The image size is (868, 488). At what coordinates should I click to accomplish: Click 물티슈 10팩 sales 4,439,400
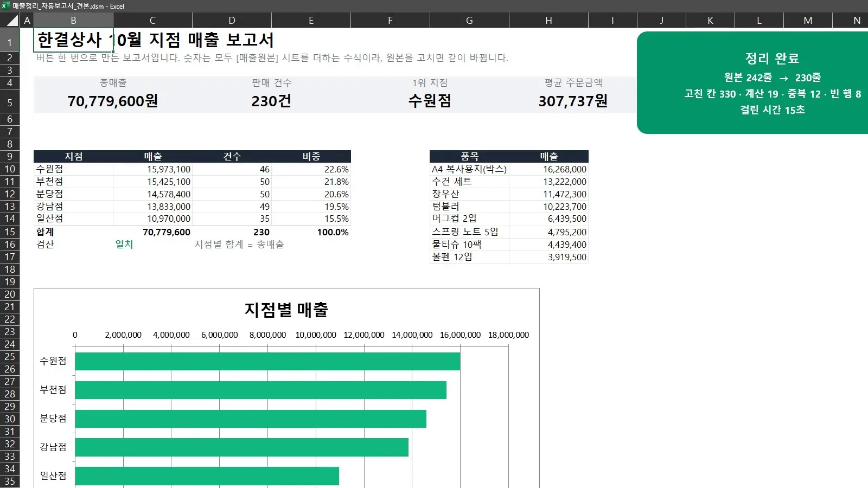(548, 245)
